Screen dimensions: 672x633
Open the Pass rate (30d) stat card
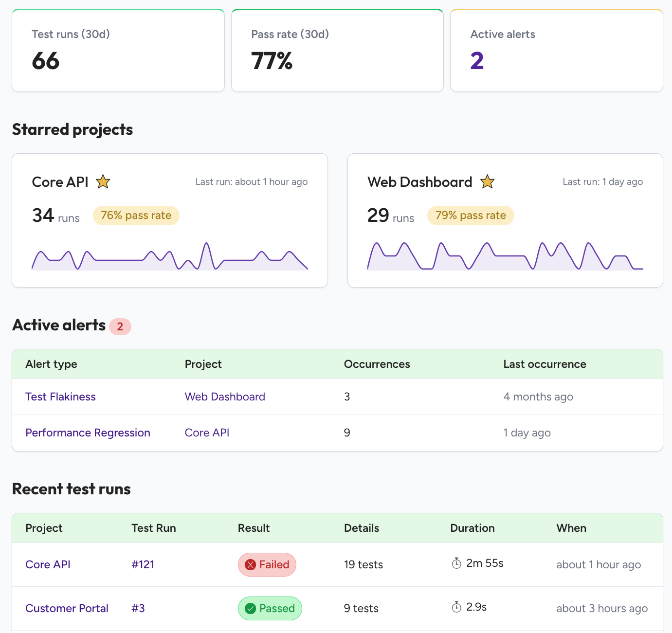coord(337,50)
